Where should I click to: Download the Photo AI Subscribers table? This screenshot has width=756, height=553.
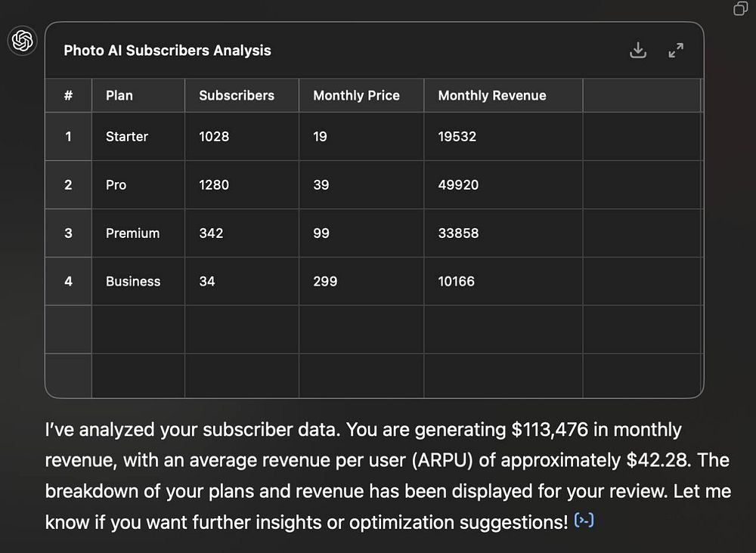click(638, 51)
